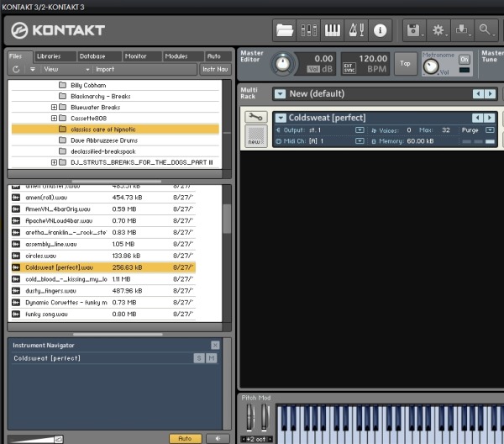This screenshot has width=504, height=444.
Task: Go to previous multi preset arrow
Action: coord(478,93)
